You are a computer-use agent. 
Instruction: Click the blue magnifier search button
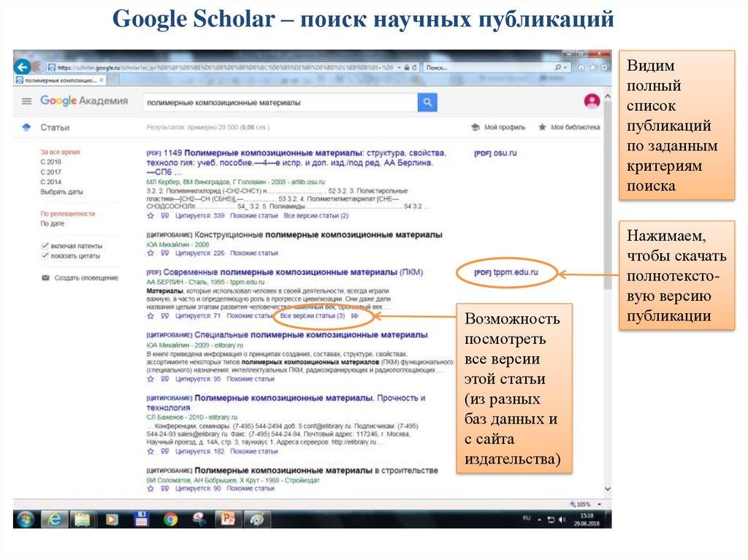tap(427, 103)
